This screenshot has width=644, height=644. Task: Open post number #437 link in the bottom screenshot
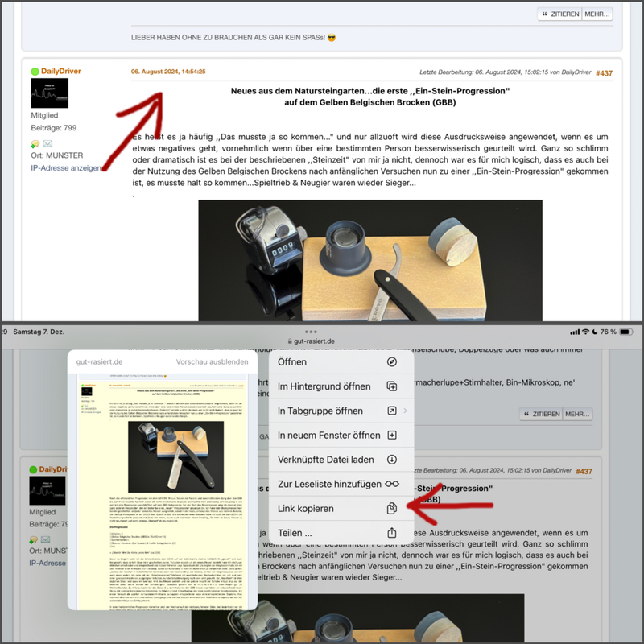(584, 471)
